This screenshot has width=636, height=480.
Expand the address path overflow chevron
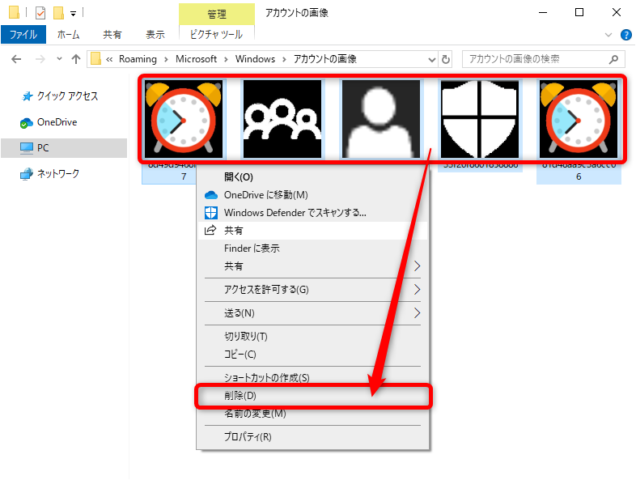coord(109,60)
